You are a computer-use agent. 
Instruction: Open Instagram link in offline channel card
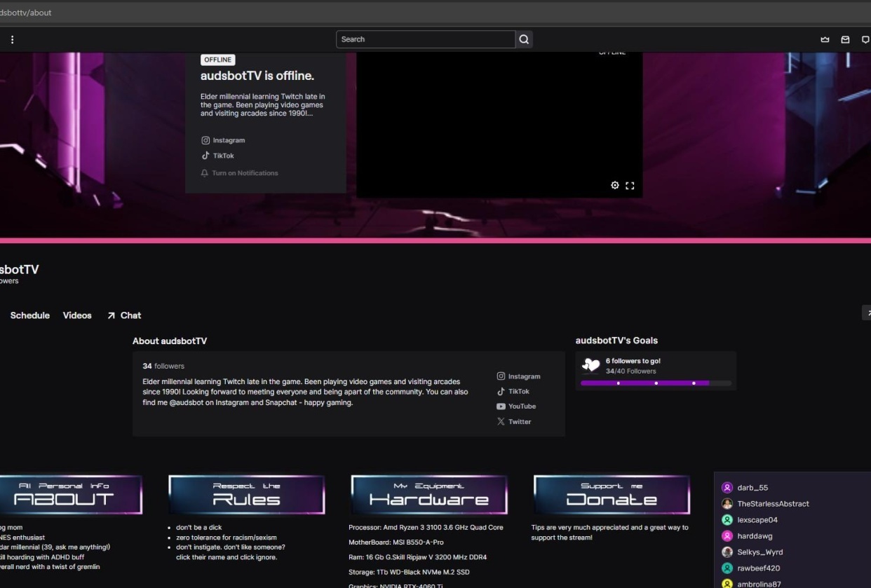[x=223, y=140]
